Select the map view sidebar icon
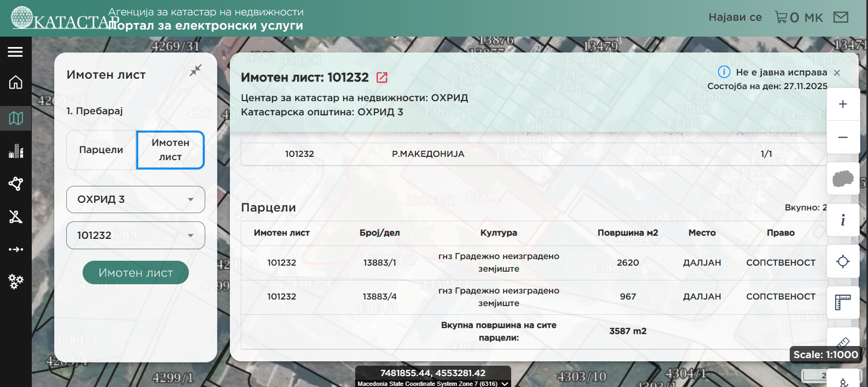Viewport: 868px width, 387px height. 15,118
